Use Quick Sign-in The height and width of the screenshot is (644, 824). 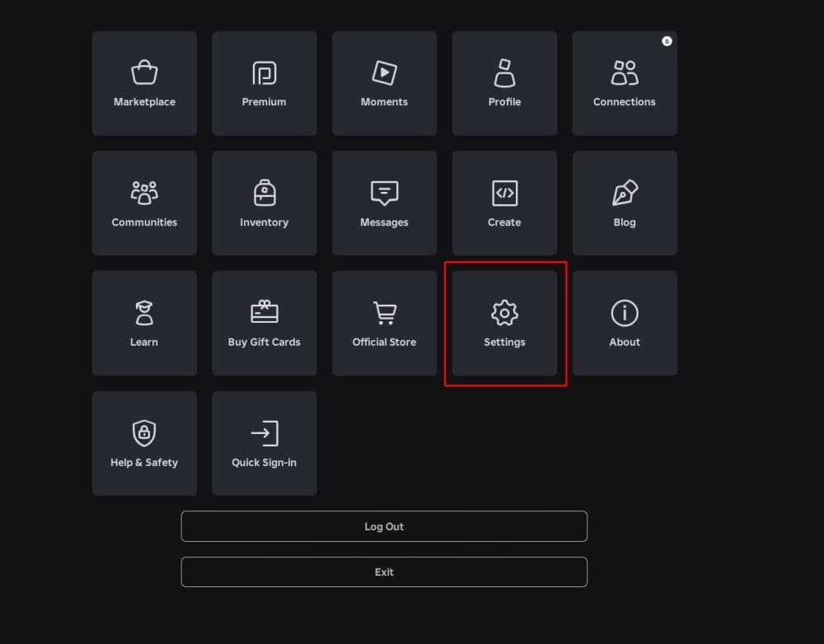tap(264, 443)
